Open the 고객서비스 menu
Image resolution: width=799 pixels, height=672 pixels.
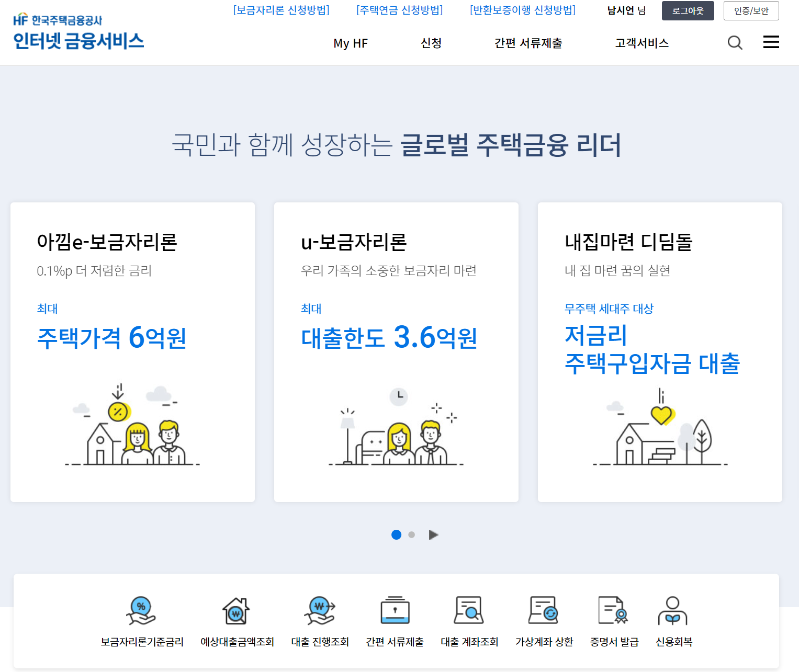click(642, 43)
